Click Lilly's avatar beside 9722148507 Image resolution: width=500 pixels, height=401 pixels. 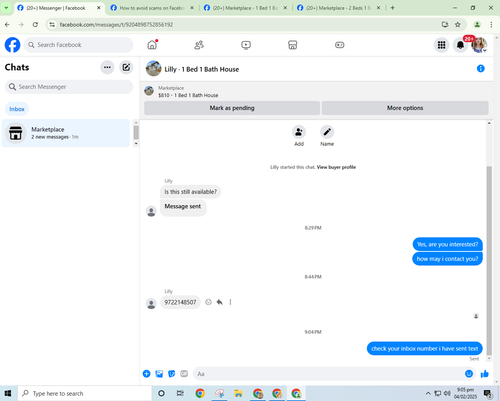pos(151,304)
